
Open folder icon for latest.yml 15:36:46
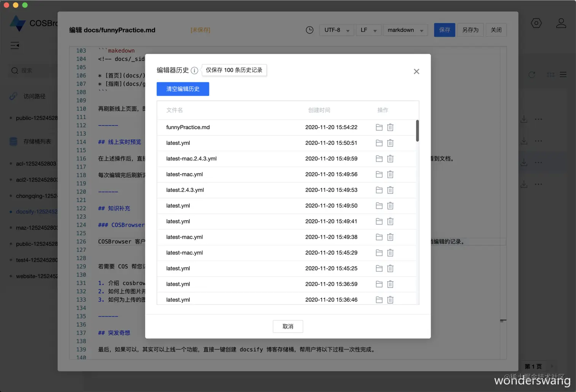[379, 300]
